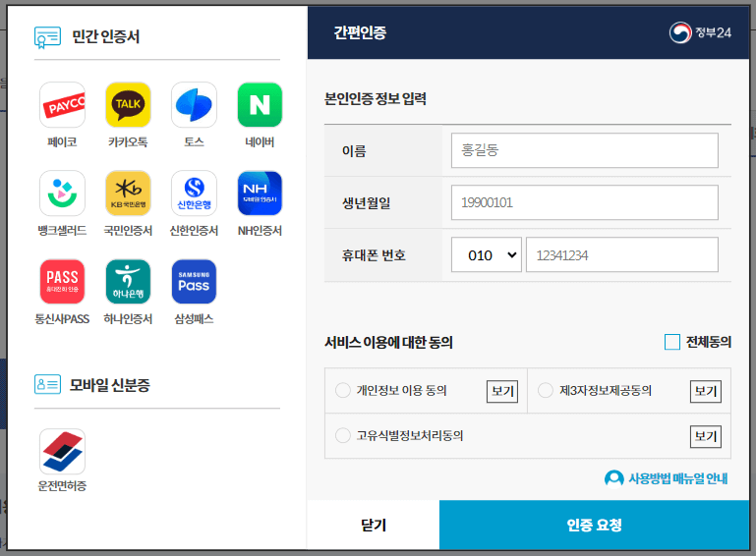Click the 휴대폰 번호 field label
The width and height of the screenshot is (756, 556).
point(374,254)
